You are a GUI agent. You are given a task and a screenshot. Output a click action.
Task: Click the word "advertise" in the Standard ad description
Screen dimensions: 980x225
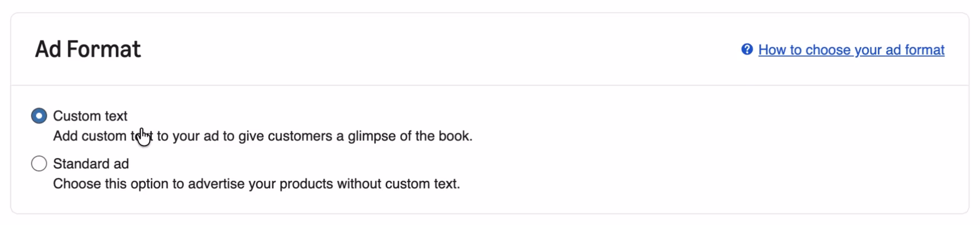coord(216,184)
